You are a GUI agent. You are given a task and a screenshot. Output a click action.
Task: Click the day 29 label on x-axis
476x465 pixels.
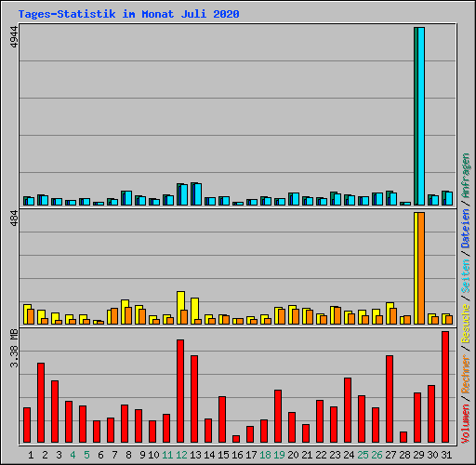[418, 455]
